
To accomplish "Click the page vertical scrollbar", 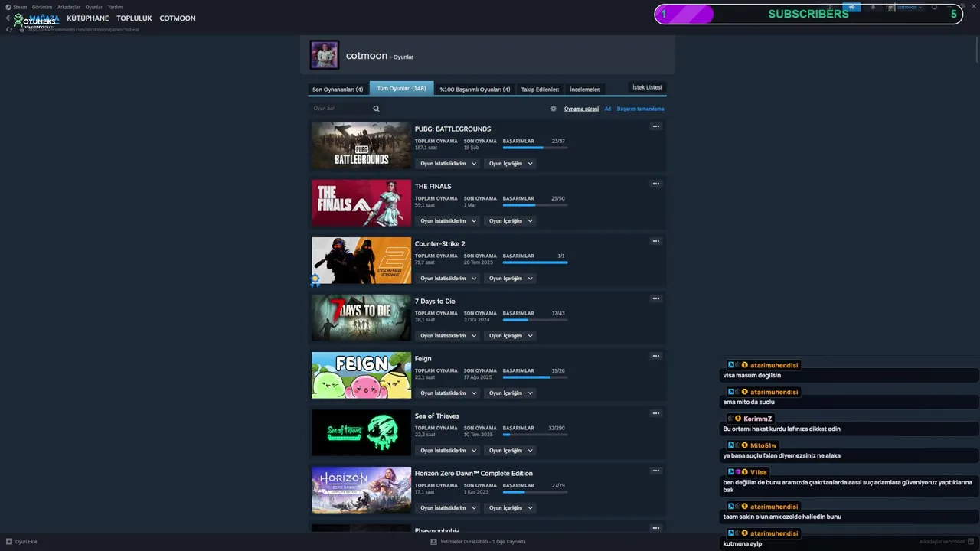I will 977,51.
